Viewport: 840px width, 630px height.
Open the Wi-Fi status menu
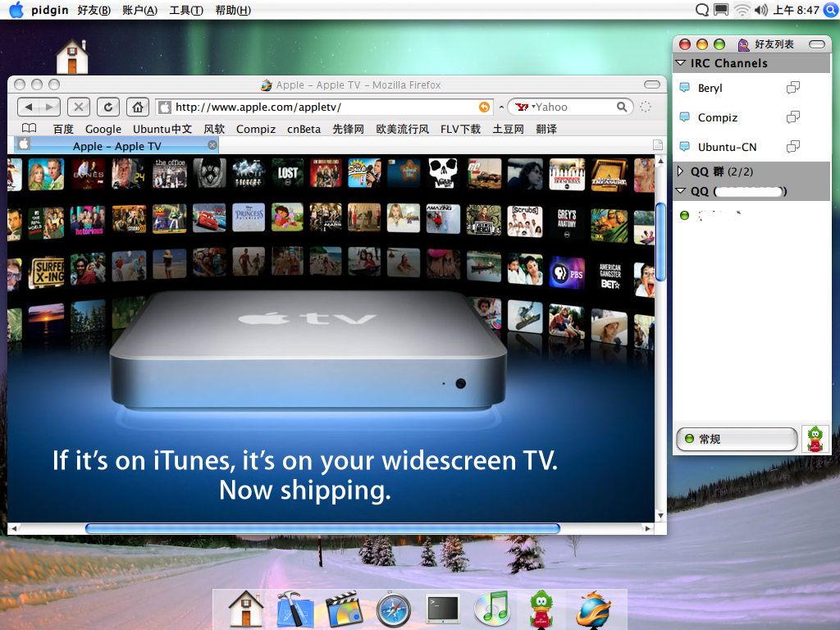point(742,10)
